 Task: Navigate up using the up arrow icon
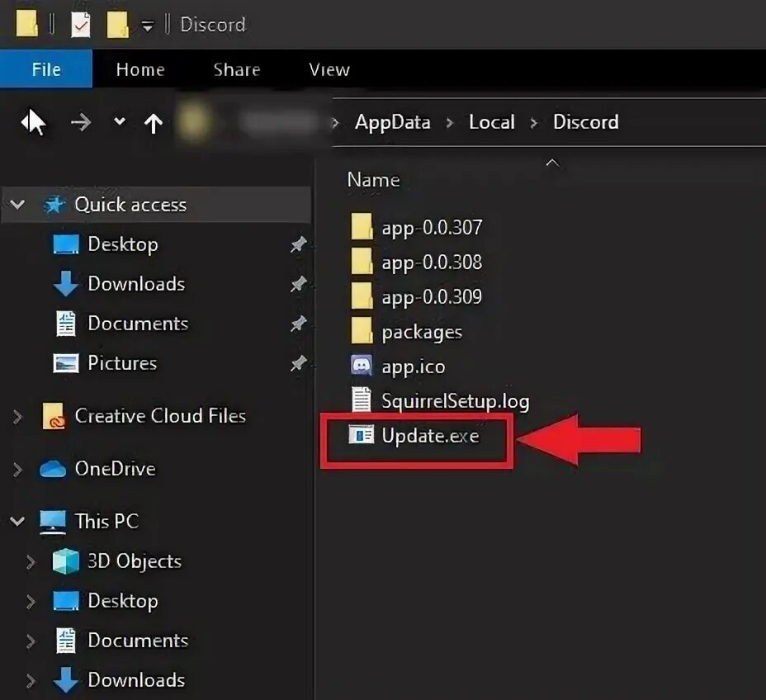pos(154,121)
